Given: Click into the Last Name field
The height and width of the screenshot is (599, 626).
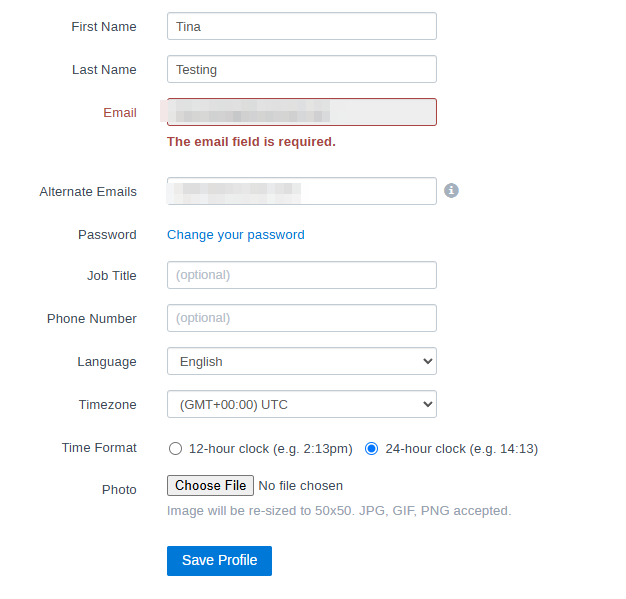Looking at the screenshot, I should coord(301,69).
